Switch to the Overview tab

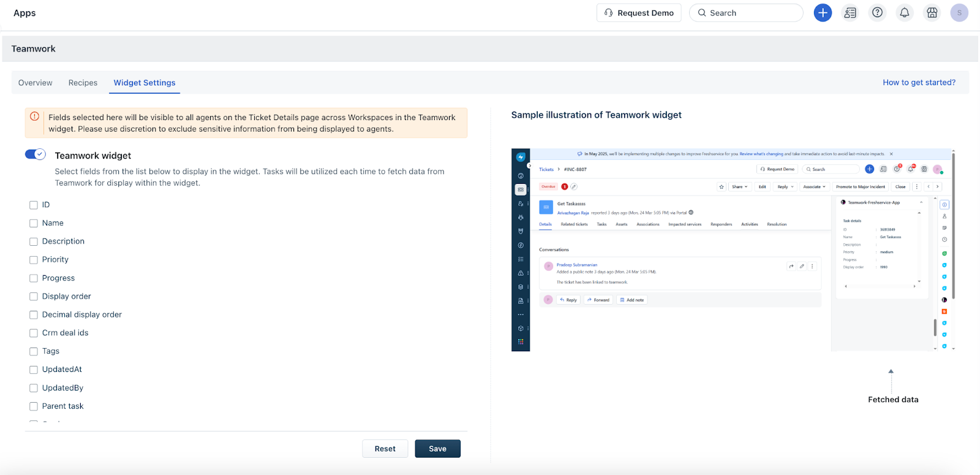pos(36,83)
